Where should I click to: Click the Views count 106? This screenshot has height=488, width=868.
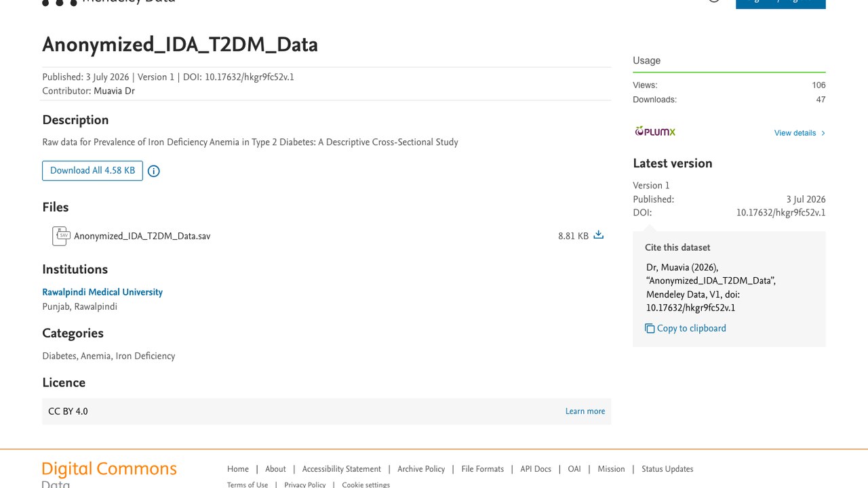818,85
